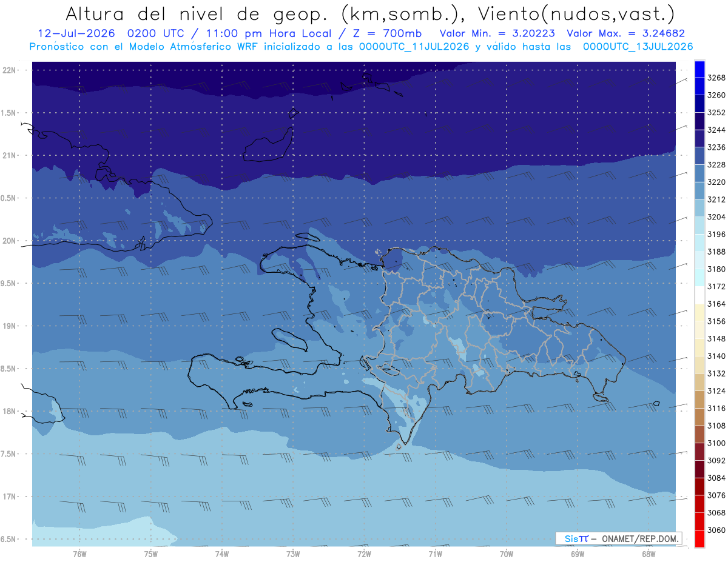The image size is (728, 562).
Task: Click the latitude label 6.5N
Action: coord(8,540)
